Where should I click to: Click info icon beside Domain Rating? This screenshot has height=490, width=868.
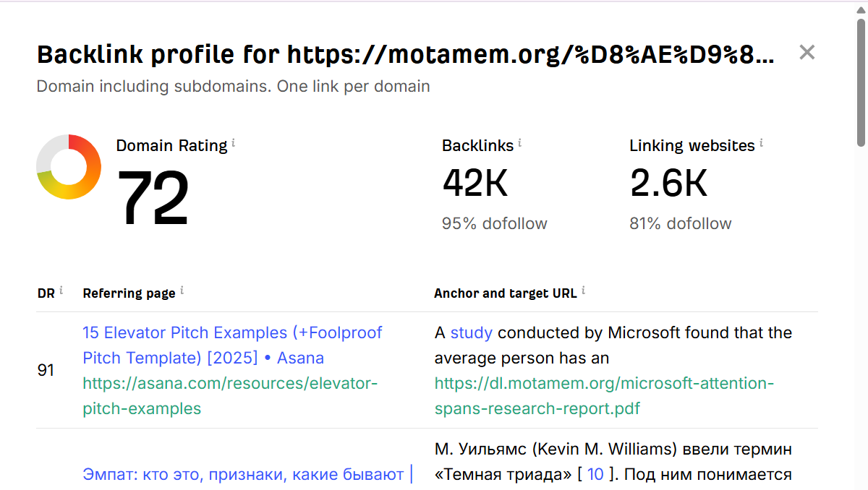coord(234,144)
